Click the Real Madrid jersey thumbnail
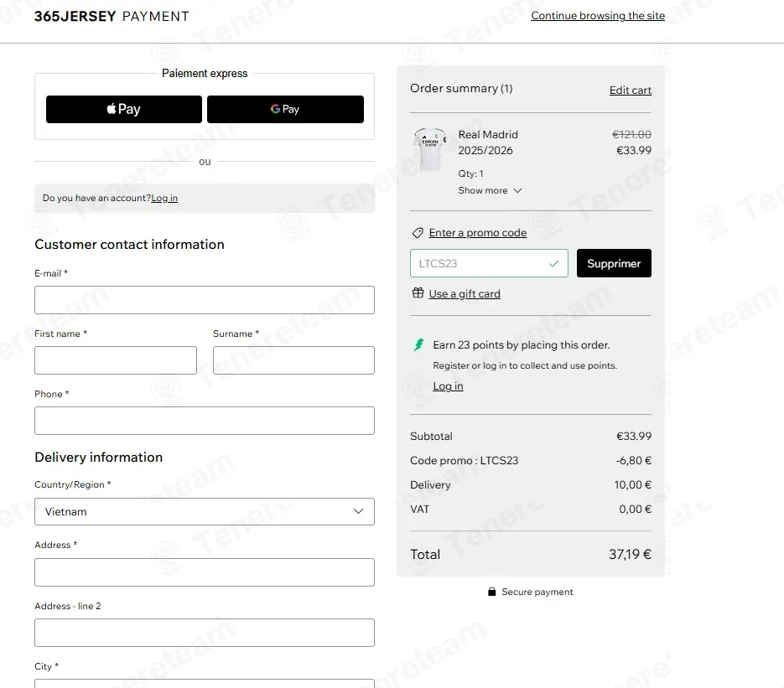Image resolution: width=784 pixels, height=688 pixels. pos(430,149)
